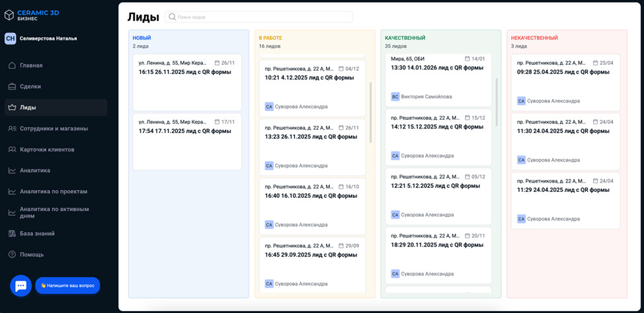Open Карточки клиентов page
The image size is (644, 313).
56,150
